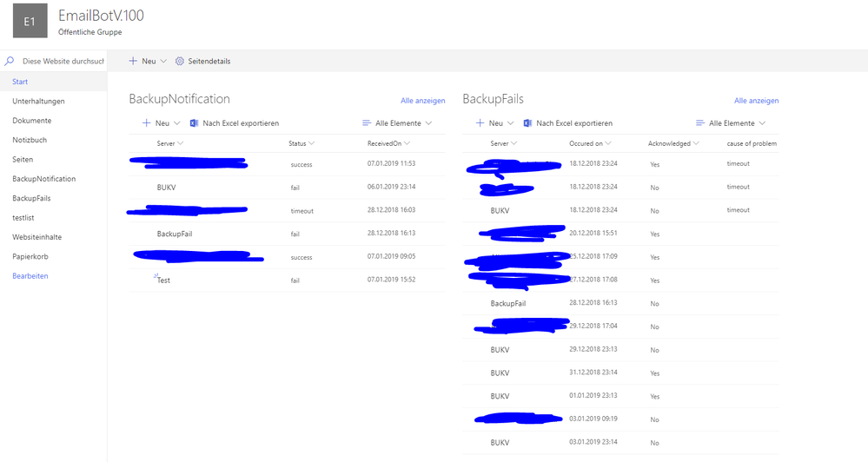
Task: Expand the Neu chevron in the BackupFails toolbar
Action: tap(510, 122)
